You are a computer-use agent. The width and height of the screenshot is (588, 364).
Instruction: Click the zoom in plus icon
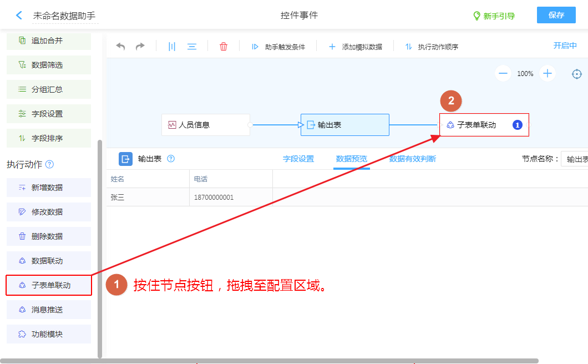548,73
